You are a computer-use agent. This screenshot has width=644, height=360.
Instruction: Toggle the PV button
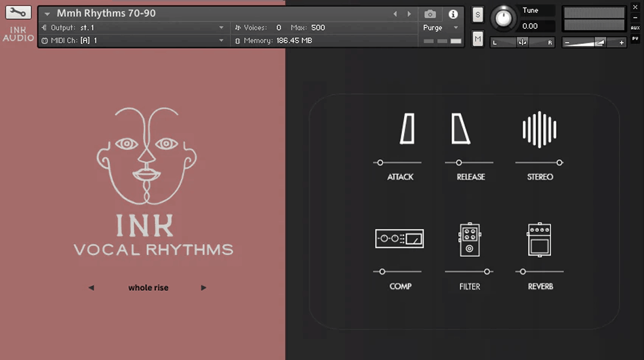click(x=635, y=39)
